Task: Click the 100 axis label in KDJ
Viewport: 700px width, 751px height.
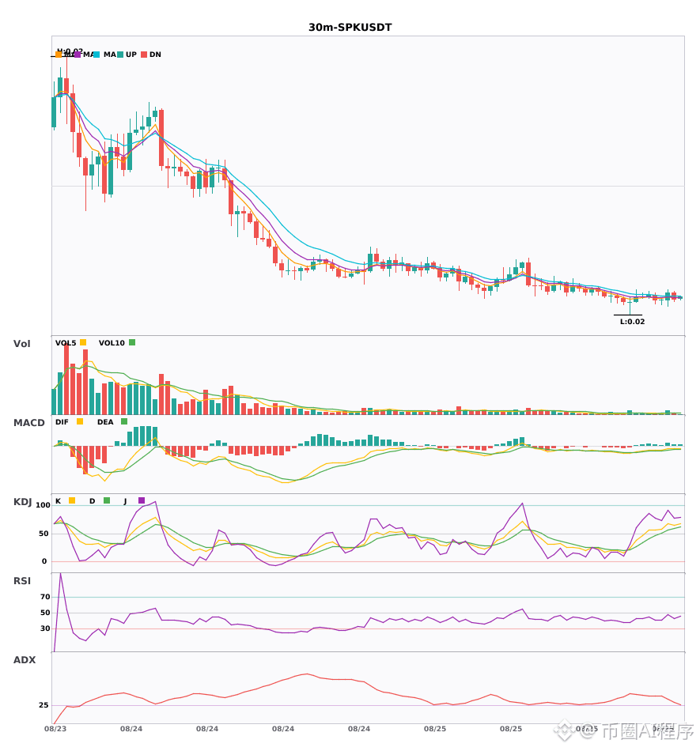Action: click(44, 505)
